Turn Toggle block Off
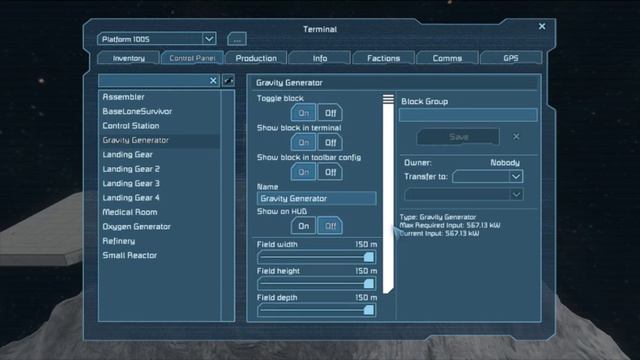This screenshot has height=360, width=640. click(x=330, y=113)
